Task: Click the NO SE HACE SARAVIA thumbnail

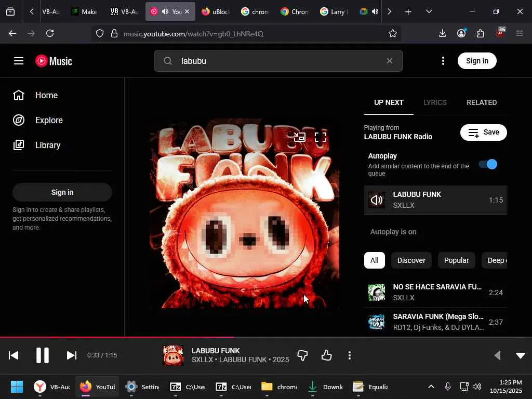Action: click(377, 292)
